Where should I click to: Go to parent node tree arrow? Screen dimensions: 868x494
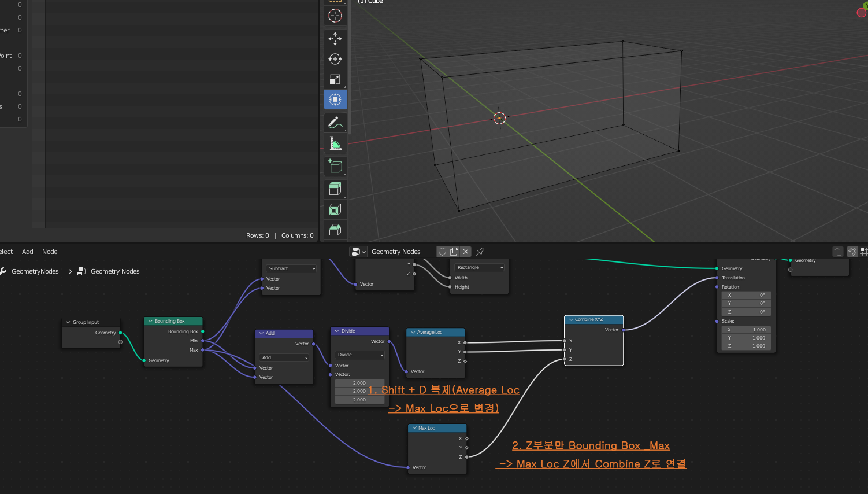(837, 252)
